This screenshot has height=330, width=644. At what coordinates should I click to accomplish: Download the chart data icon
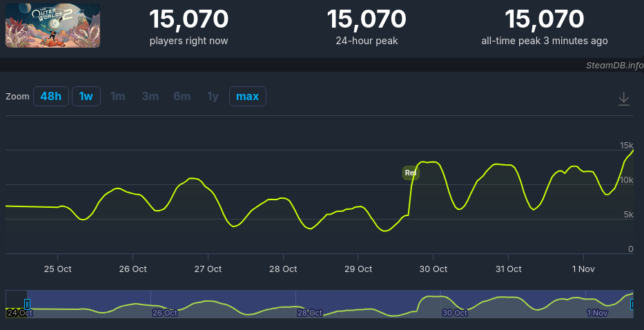click(624, 99)
